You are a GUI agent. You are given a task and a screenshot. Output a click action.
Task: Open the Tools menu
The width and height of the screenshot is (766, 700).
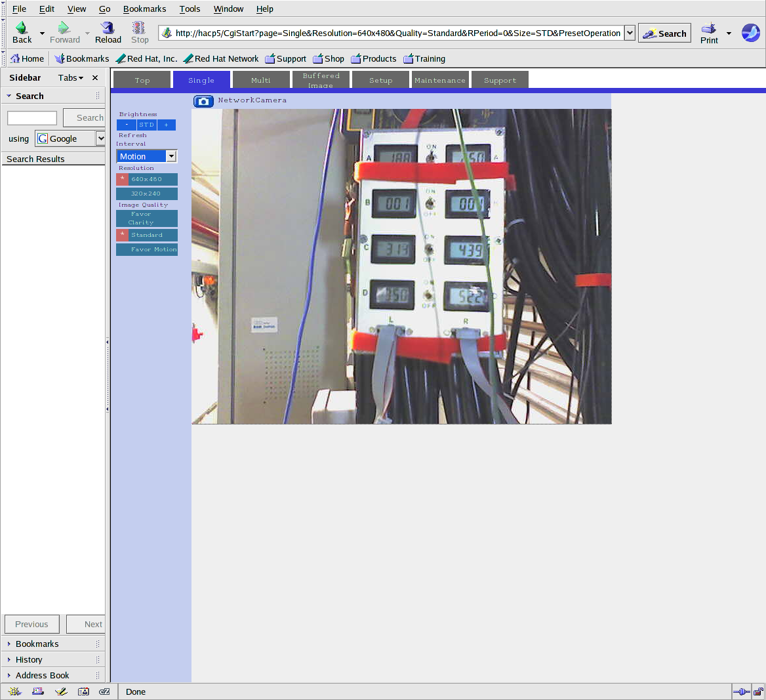pyautogui.click(x=190, y=9)
